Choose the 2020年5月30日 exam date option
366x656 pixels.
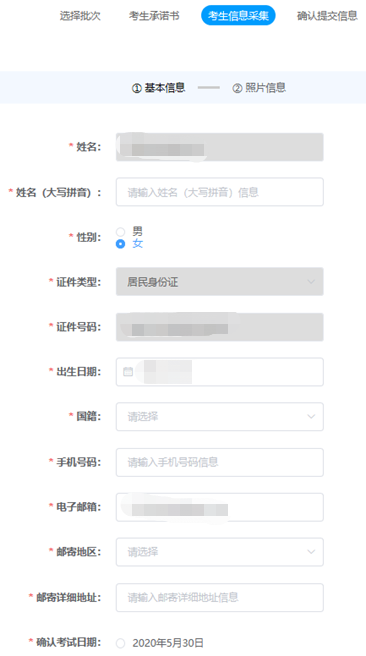[x=120, y=643]
